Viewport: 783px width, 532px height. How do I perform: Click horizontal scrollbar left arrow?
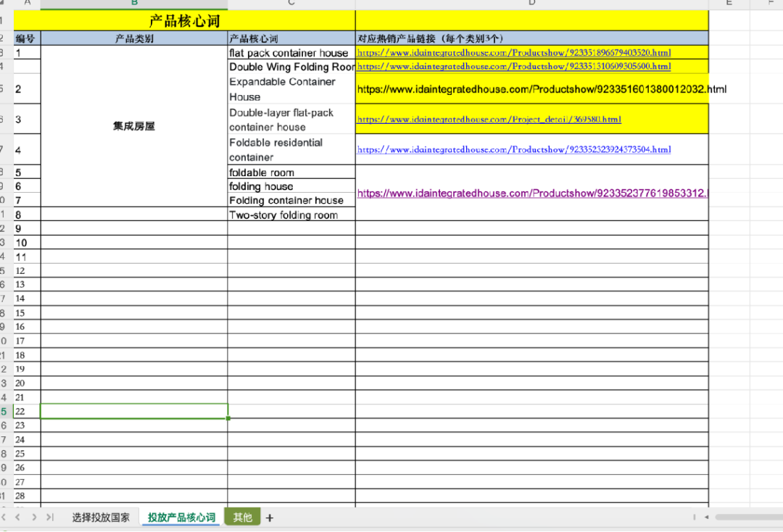coord(707,517)
